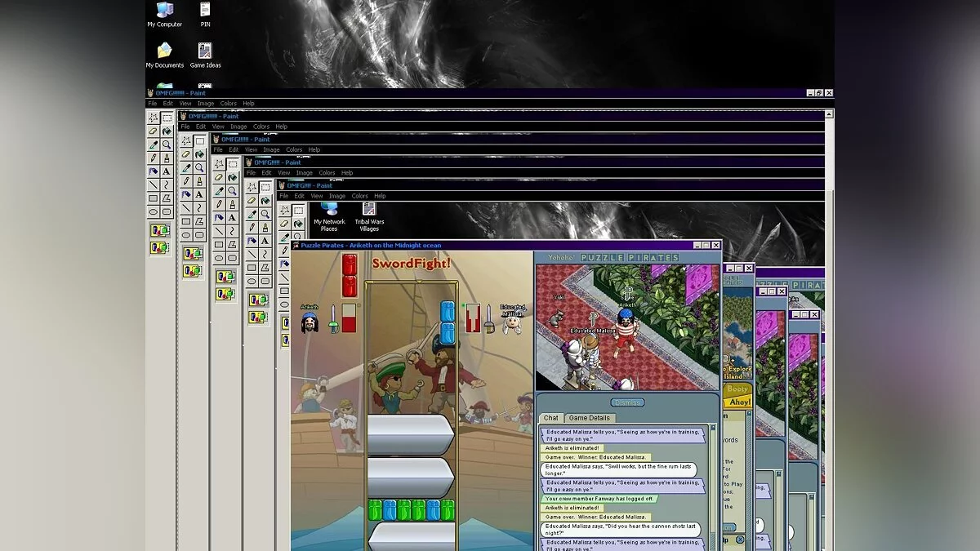
Task: Open the Image menu in the outermost Paint window
Action: pos(206,104)
